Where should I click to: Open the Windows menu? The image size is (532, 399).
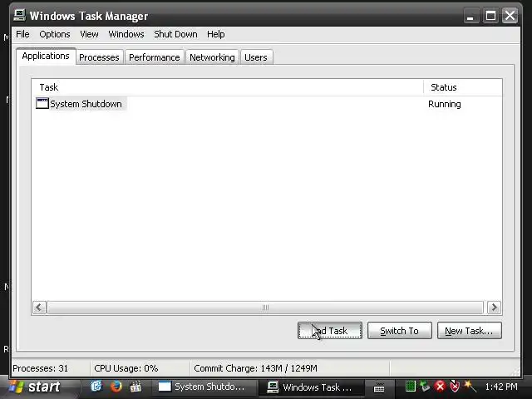[126, 34]
